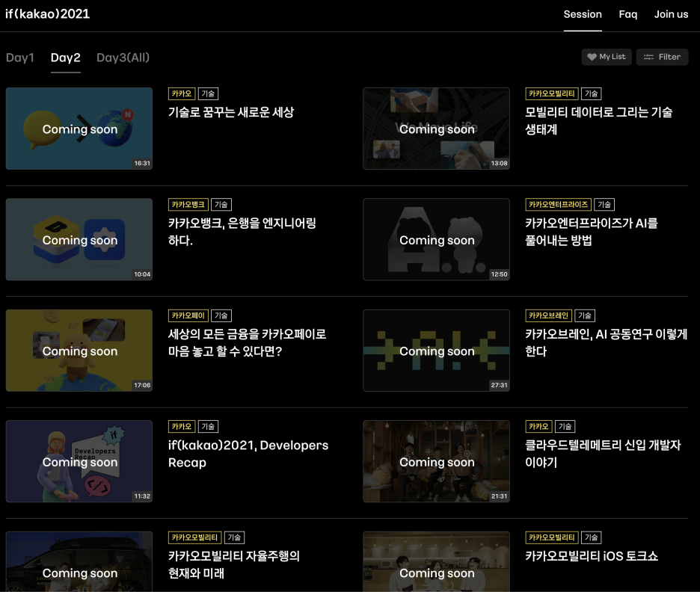Open title 카카오엔터프라이즈가 AI를 풀어내는 방법

592,232
